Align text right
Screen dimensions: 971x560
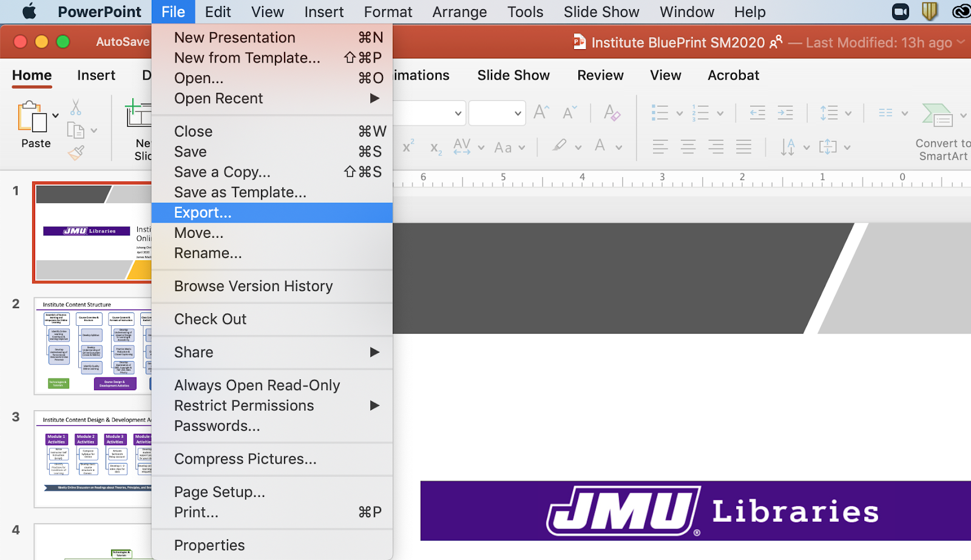716,147
